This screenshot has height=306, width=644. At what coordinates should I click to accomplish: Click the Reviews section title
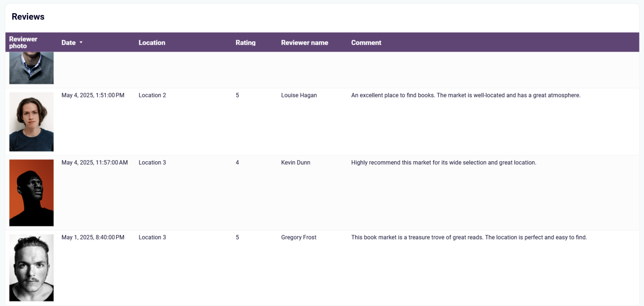[28, 16]
